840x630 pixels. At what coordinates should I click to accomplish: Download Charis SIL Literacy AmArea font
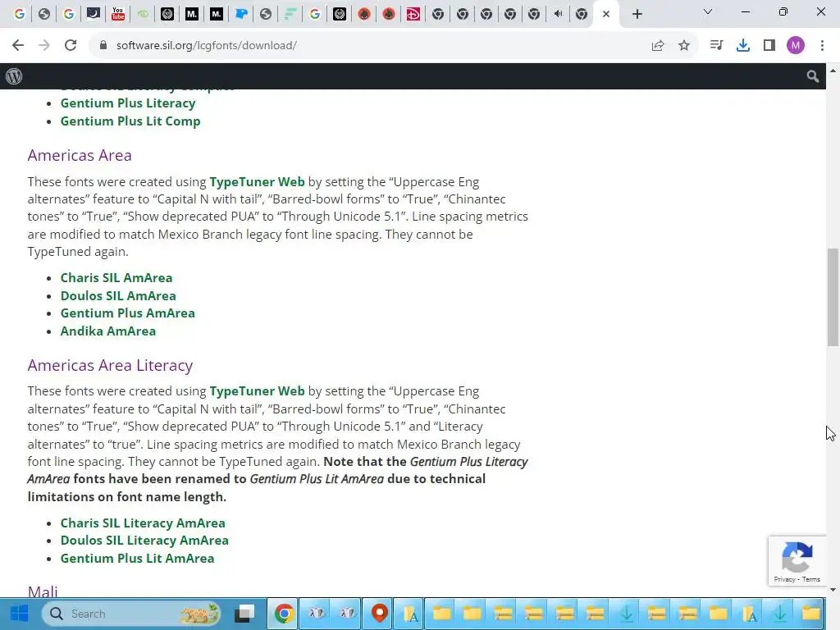(x=143, y=523)
